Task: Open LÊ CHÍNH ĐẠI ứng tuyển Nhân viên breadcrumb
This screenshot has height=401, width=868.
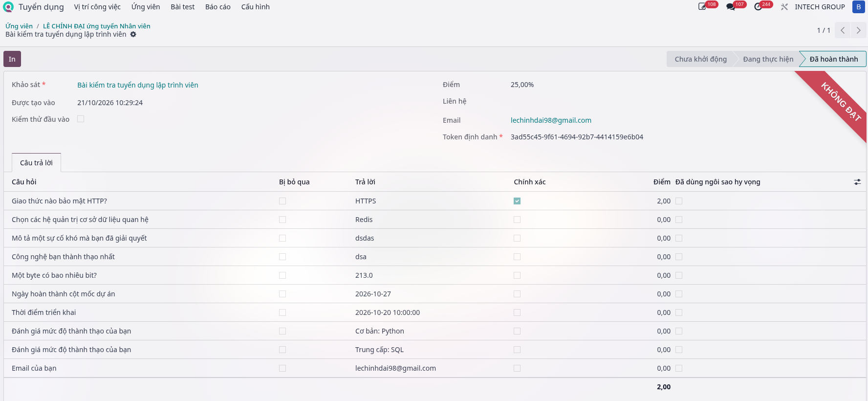Action: pyautogui.click(x=97, y=26)
